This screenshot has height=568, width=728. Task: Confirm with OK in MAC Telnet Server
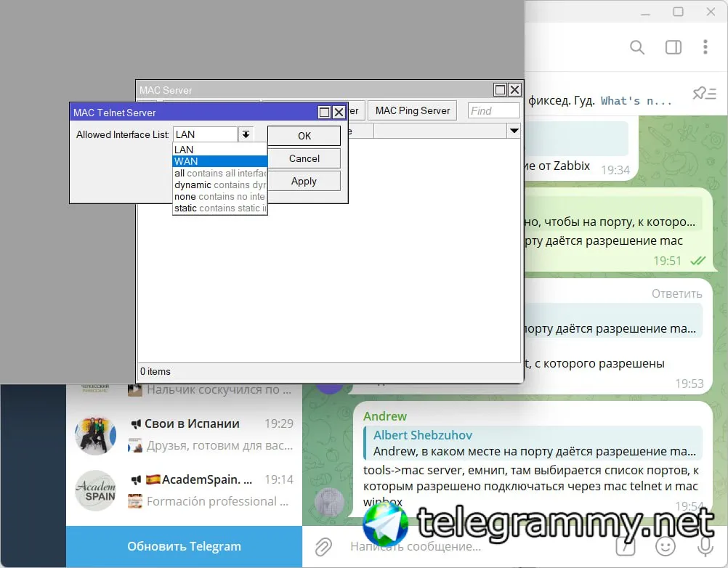(304, 136)
